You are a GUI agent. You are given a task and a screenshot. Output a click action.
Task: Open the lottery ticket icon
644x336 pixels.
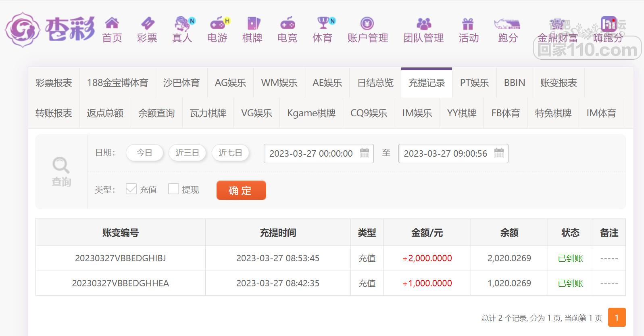tap(147, 23)
